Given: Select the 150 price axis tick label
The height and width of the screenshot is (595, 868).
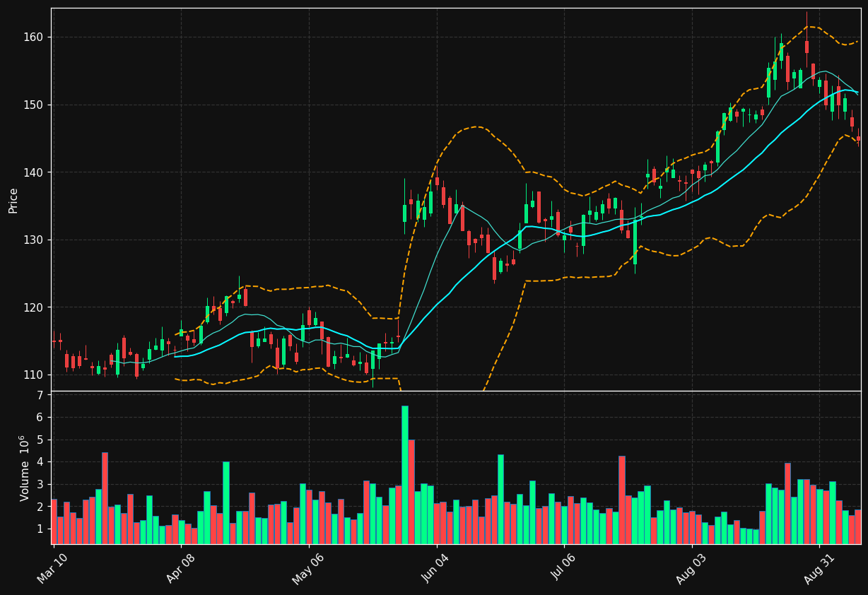Looking at the screenshot, I should tap(35, 105).
